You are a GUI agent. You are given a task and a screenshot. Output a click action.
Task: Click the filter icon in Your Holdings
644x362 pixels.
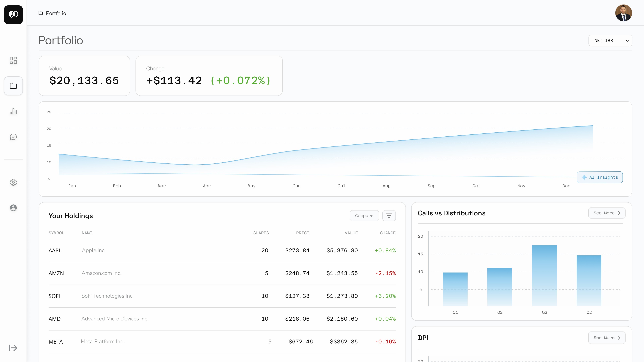[x=389, y=216]
